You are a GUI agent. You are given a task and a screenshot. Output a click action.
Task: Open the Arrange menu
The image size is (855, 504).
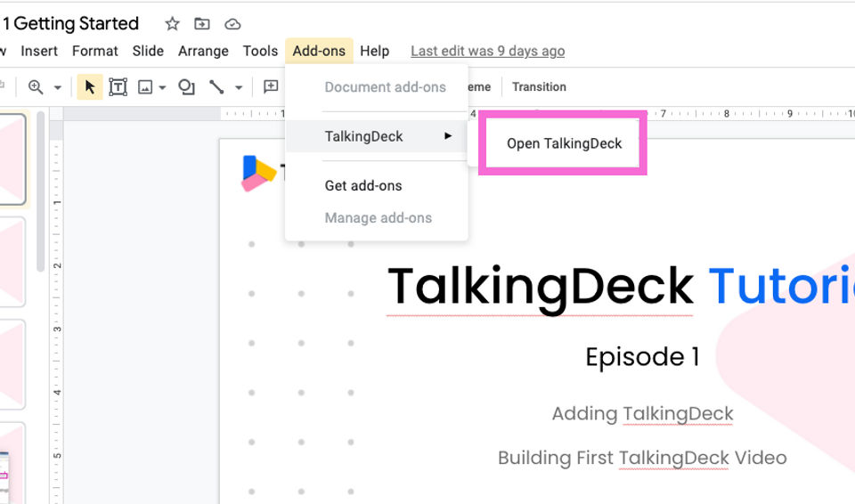tap(203, 52)
